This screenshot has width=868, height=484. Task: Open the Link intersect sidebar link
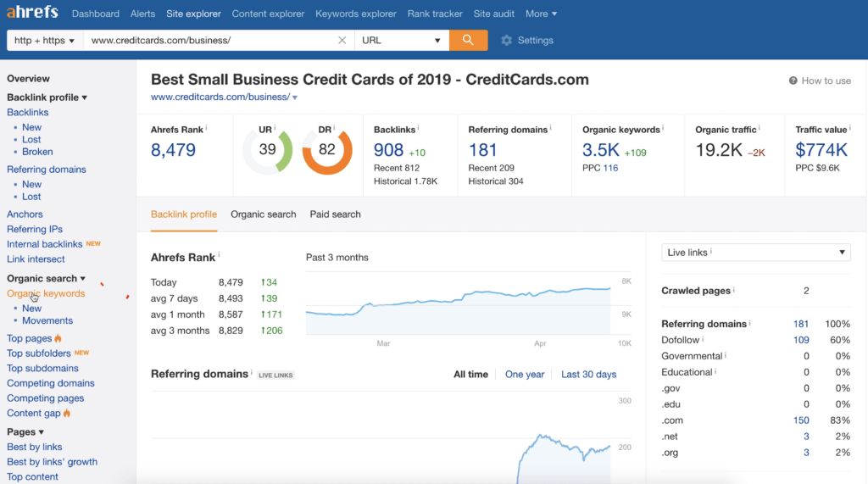coord(36,259)
